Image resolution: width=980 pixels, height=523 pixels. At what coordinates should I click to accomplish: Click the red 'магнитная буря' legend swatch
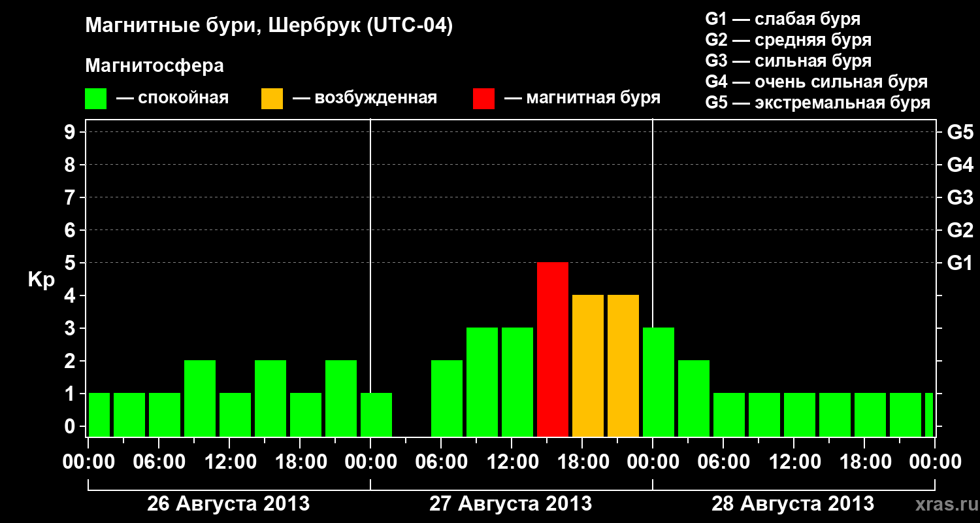point(483,99)
